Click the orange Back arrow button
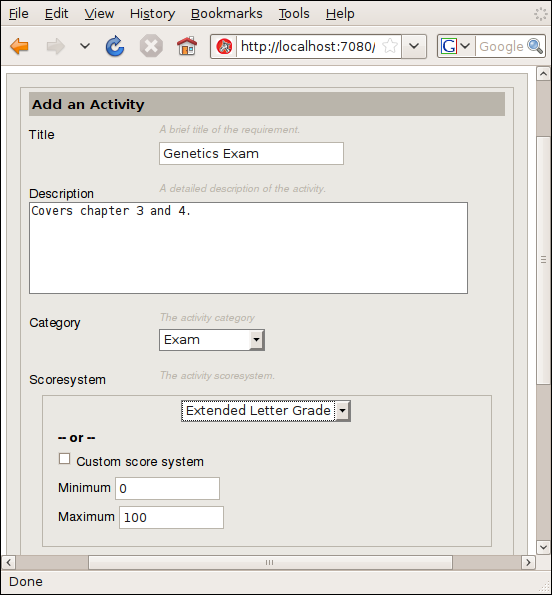This screenshot has width=552, height=595. pyautogui.click(x=19, y=46)
